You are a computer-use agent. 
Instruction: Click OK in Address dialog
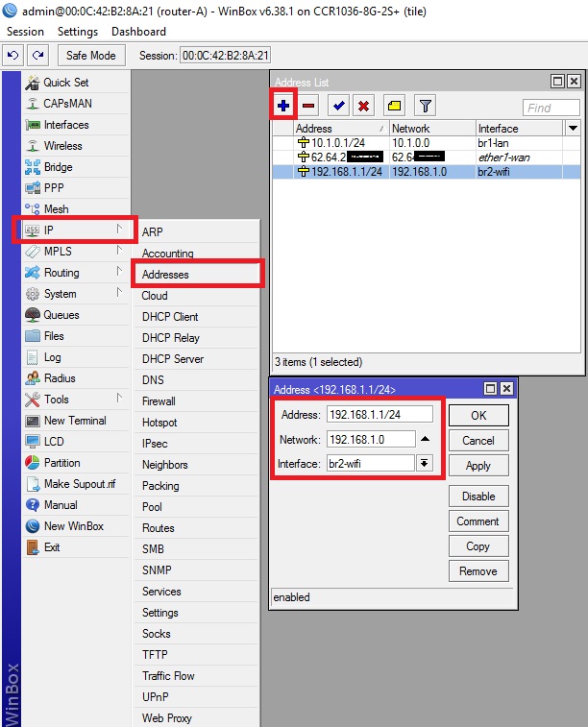point(478,416)
